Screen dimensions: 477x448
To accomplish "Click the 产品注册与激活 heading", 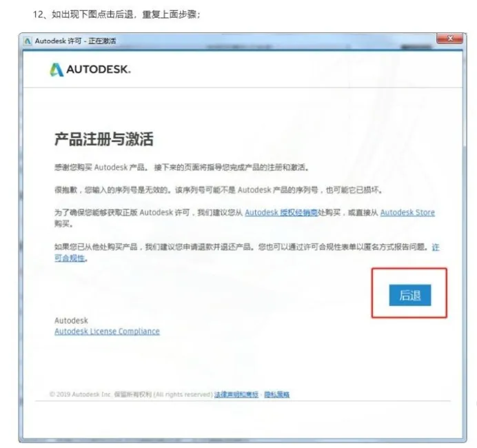I will tap(104, 139).
